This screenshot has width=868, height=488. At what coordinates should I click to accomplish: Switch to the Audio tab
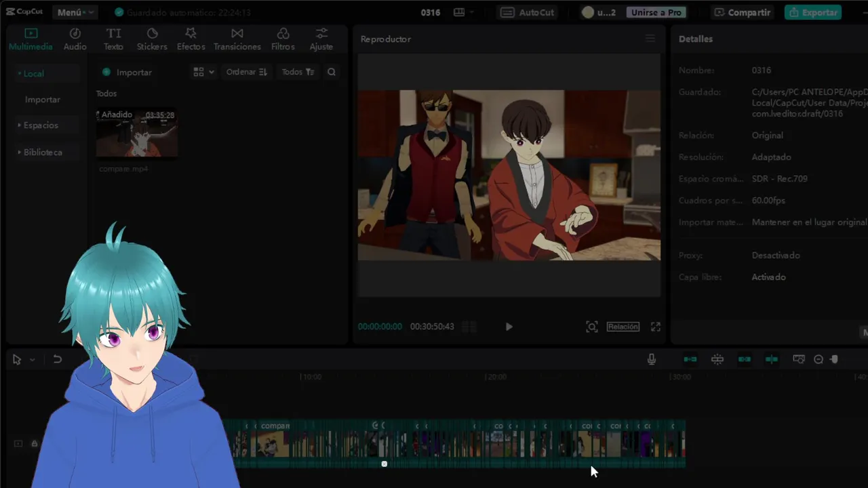(75, 39)
